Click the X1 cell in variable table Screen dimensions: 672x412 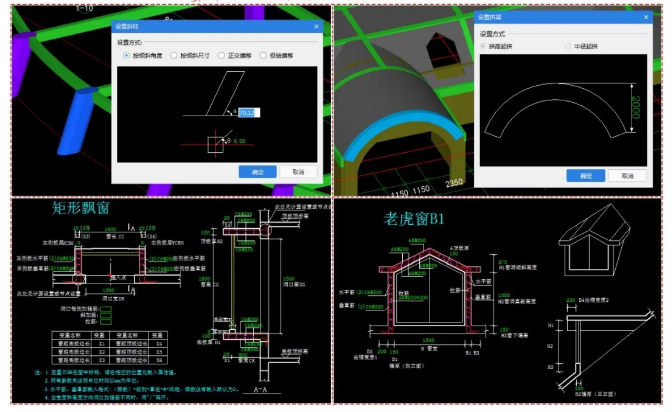point(102,343)
